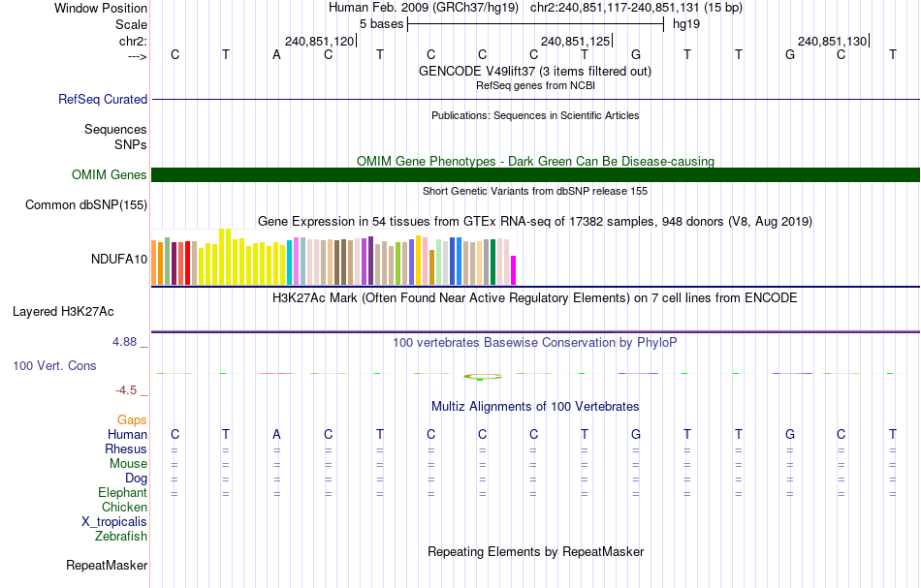The height and width of the screenshot is (588, 921).
Task: Click the OMIM Gene Phenotypes track title
Action: click(x=535, y=161)
